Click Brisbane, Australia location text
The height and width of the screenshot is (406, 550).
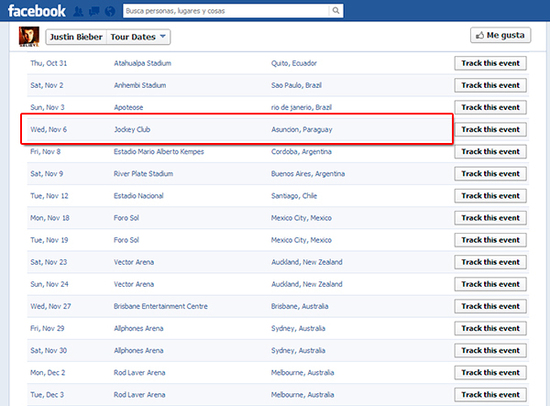click(300, 306)
